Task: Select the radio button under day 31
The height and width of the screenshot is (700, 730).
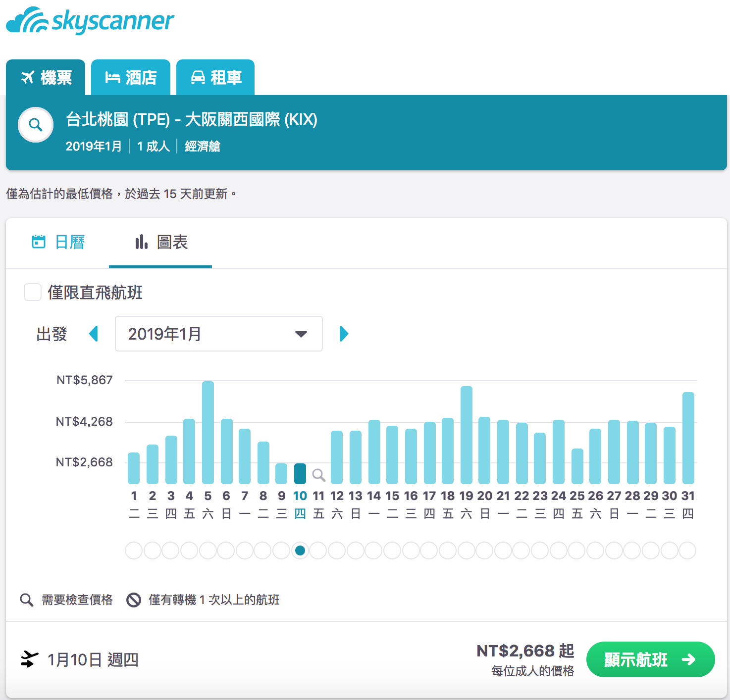Action: click(x=687, y=550)
